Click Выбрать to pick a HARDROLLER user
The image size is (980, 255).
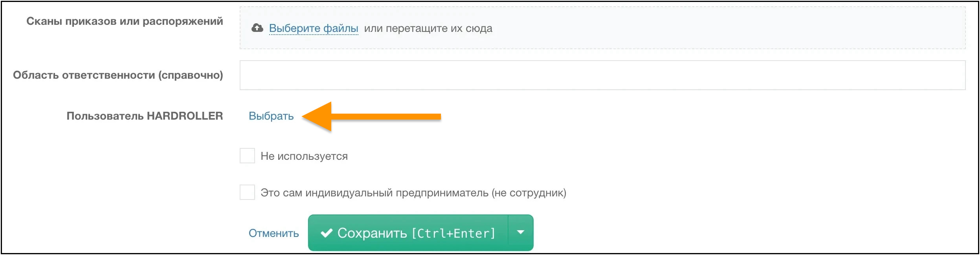coord(270,116)
